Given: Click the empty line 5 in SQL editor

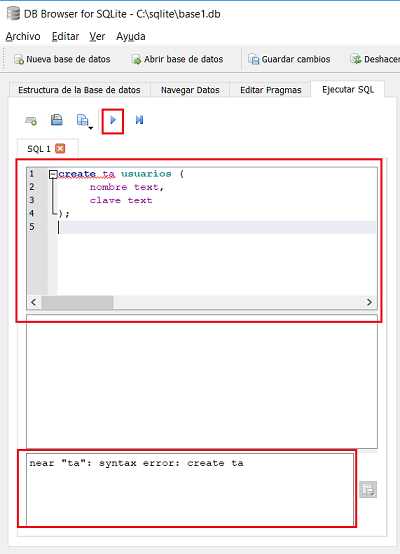Looking at the screenshot, I should (216, 227).
